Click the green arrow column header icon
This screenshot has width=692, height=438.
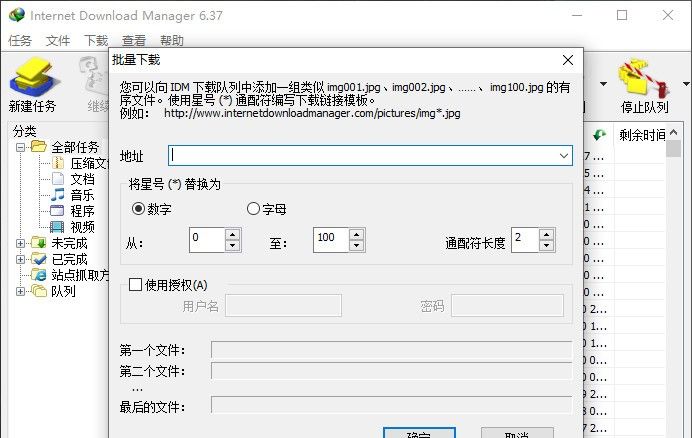click(599, 134)
